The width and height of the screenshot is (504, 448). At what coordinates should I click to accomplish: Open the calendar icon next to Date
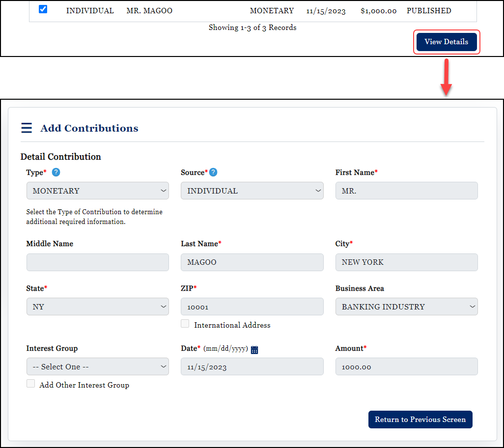(254, 349)
